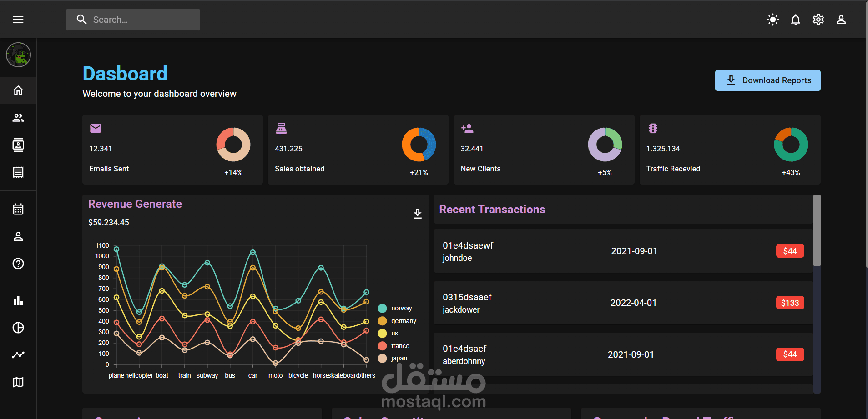
Task: Click the $133 amount badge for jackdower
Action: click(790, 303)
